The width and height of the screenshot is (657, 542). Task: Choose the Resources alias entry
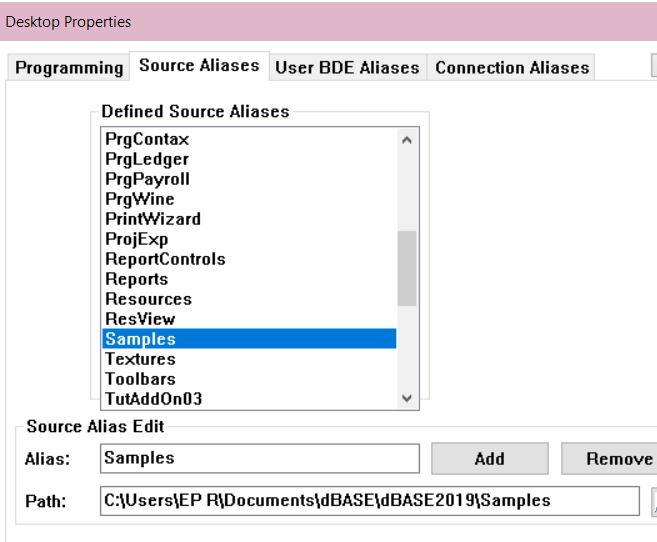[x=148, y=299]
